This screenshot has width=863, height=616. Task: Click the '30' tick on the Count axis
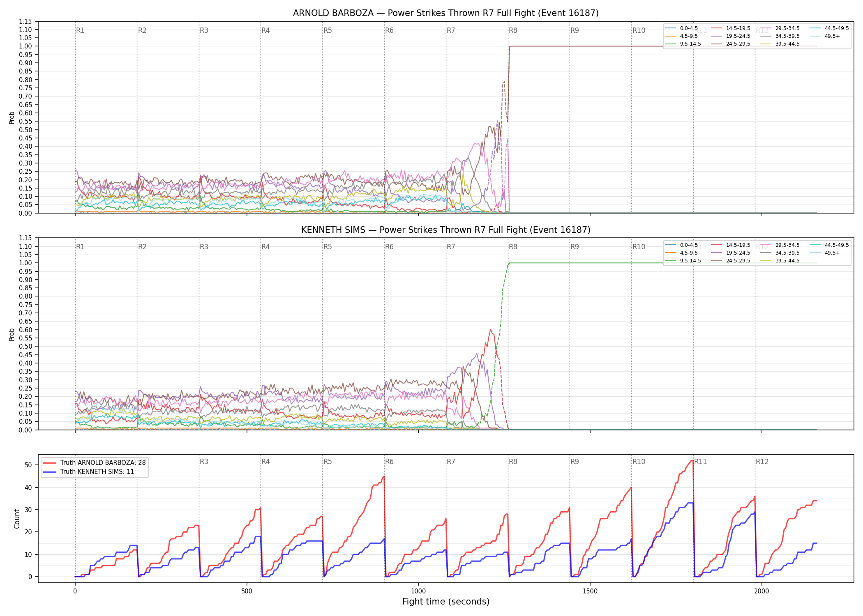(28, 510)
